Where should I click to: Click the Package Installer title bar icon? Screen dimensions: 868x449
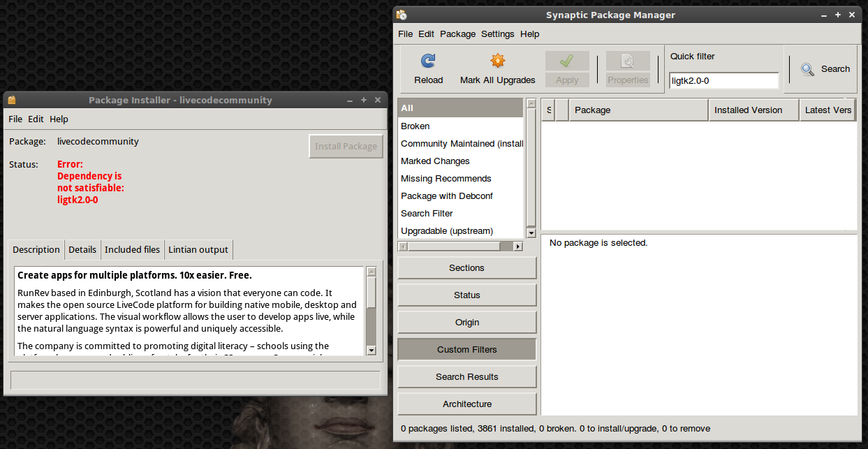coord(12,100)
